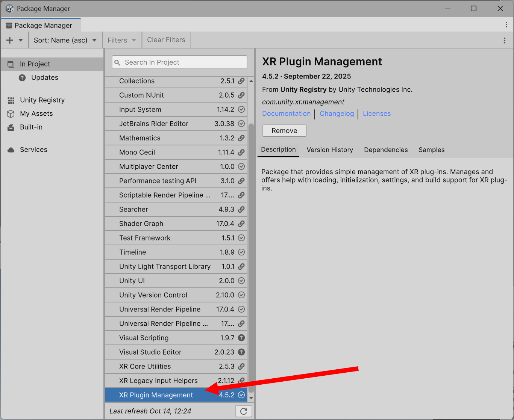Click the Unity UI checkmark icon
Image resolution: width=514 pixels, height=420 pixels.
pyautogui.click(x=241, y=281)
